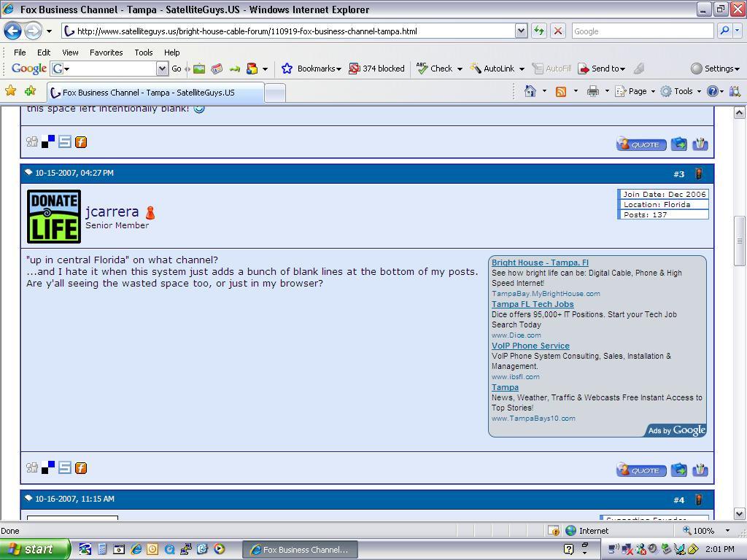Click the Refresh page icon
The image size is (747, 560).
tap(539, 31)
